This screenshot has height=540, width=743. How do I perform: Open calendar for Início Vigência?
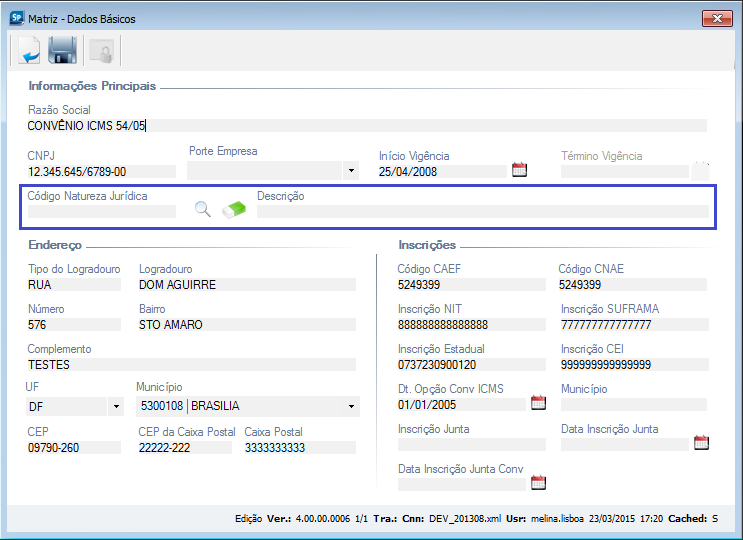(x=519, y=170)
